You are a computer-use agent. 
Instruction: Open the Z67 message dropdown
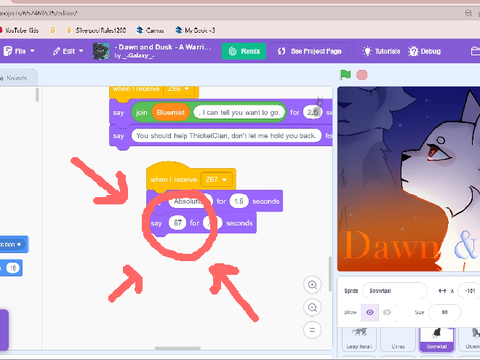click(216, 180)
